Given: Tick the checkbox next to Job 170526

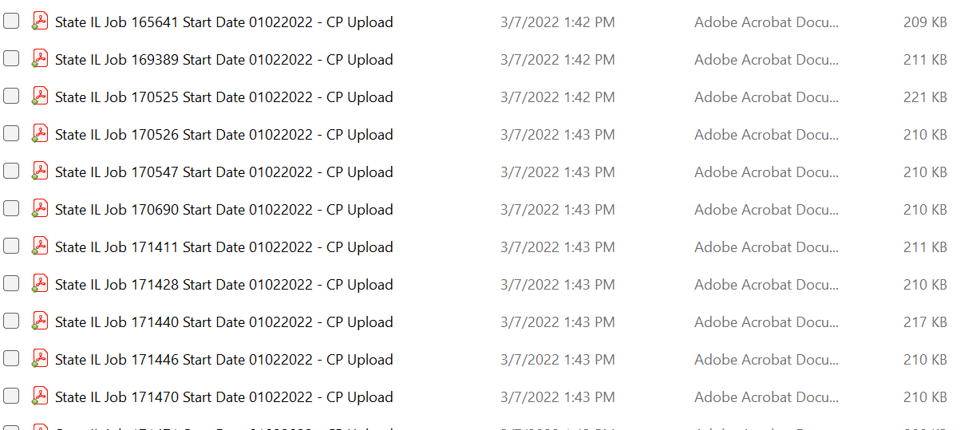Looking at the screenshot, I should pyautogui.click(x=11, y=133).
